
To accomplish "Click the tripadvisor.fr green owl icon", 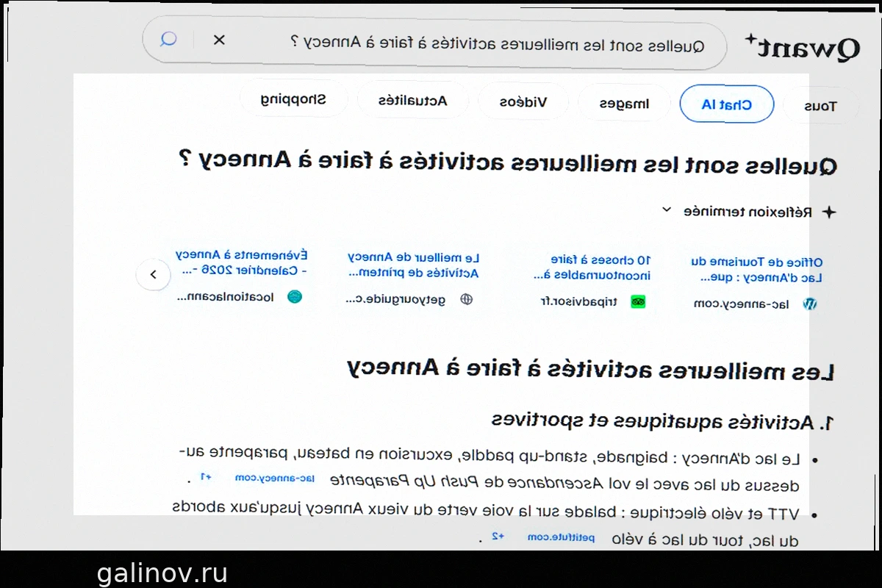I will click(638, 302).
